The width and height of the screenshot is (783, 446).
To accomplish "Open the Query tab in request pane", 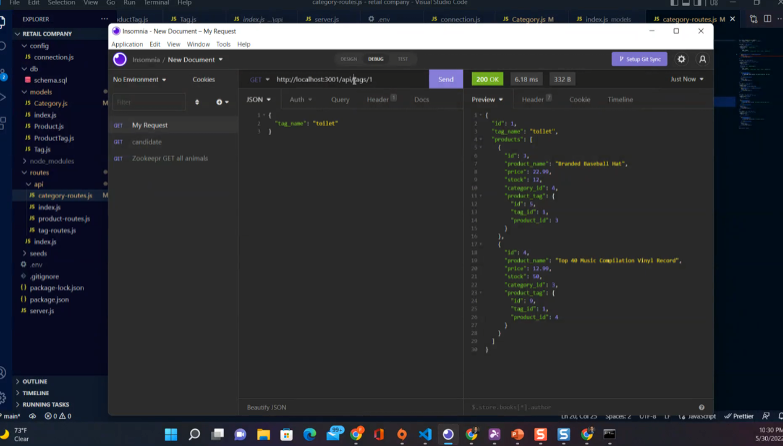I will (340, 99).
